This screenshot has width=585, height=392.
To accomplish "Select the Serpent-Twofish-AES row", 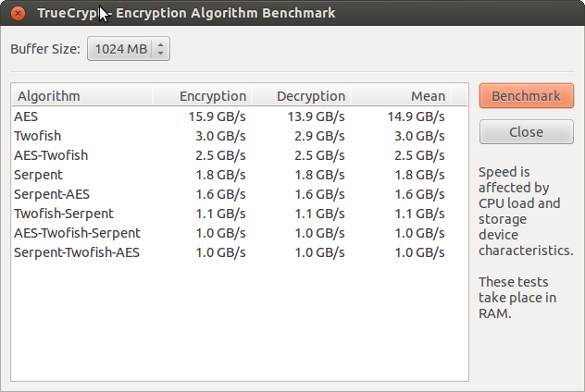I will 240,252.
